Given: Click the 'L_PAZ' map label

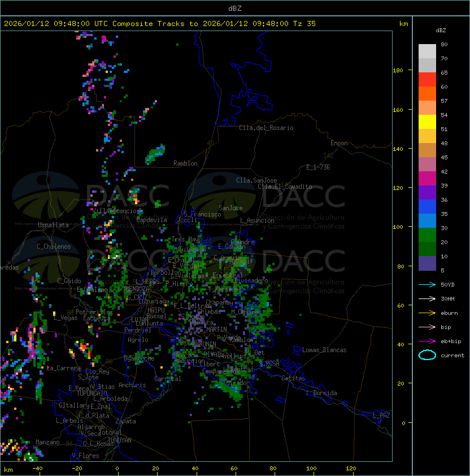Looking at the screenshot, I should [x=381, y=416].
